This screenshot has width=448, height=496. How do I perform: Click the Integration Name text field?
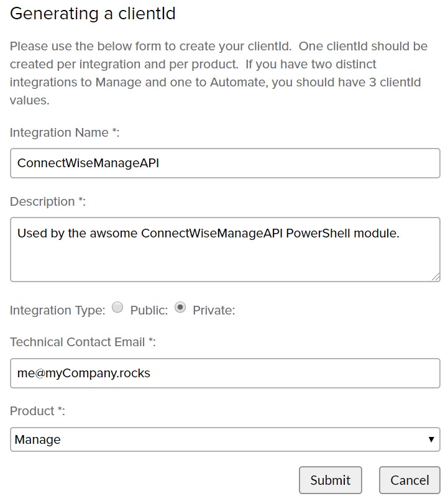pos(224,163)
